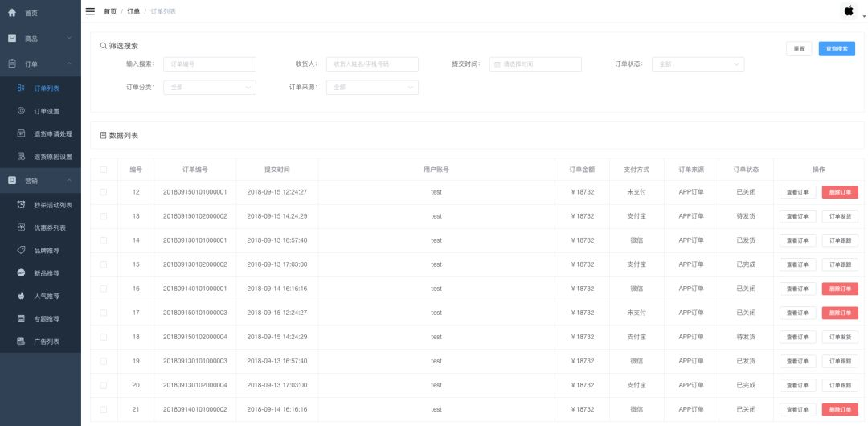The image size is (868, 426).
Task: Tick the checkbox for order row 16
Action: [104, 289]
